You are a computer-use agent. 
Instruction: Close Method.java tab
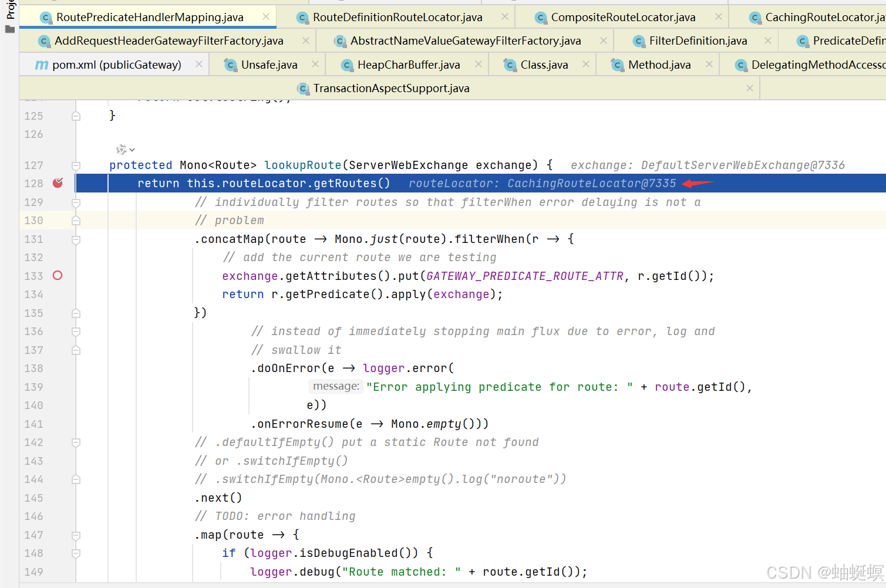(x=709, y=63)
